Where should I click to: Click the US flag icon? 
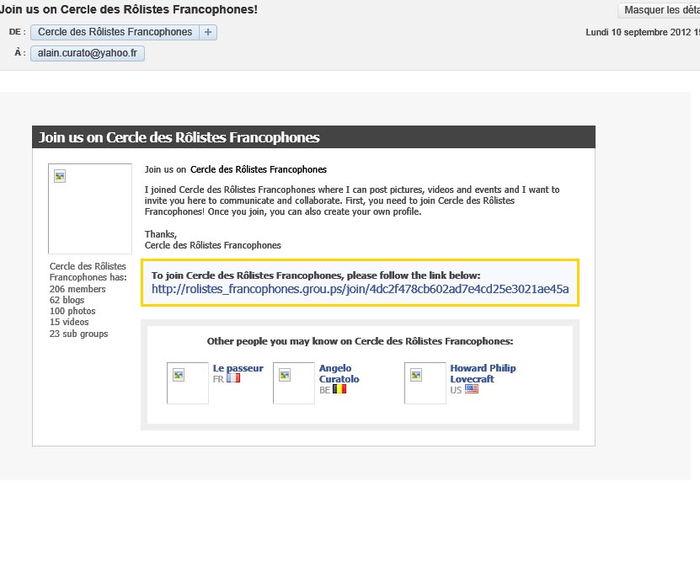472,389
